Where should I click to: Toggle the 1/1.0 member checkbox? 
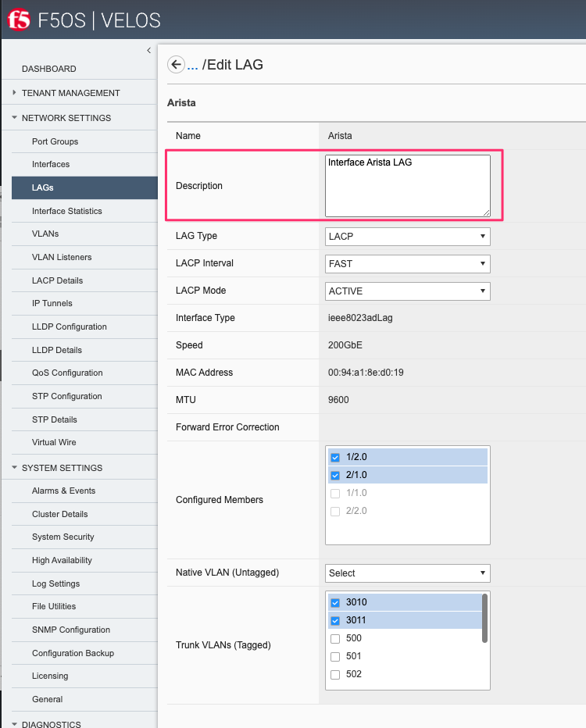(x=334, y=494)
